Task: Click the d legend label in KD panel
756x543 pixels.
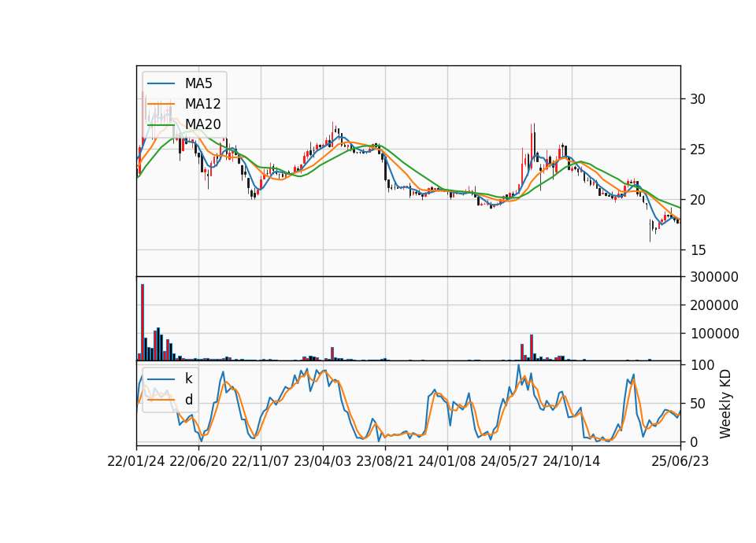Action: (x=188, y=400)
